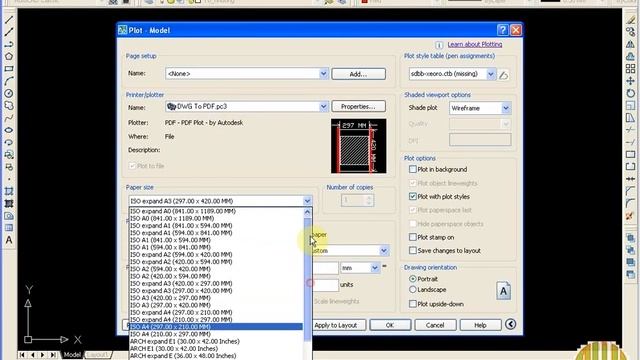This screenshot has height=360, width=640.
Task: Select the Spline tool
Action: pyautogui.click(x=9, y=118)
